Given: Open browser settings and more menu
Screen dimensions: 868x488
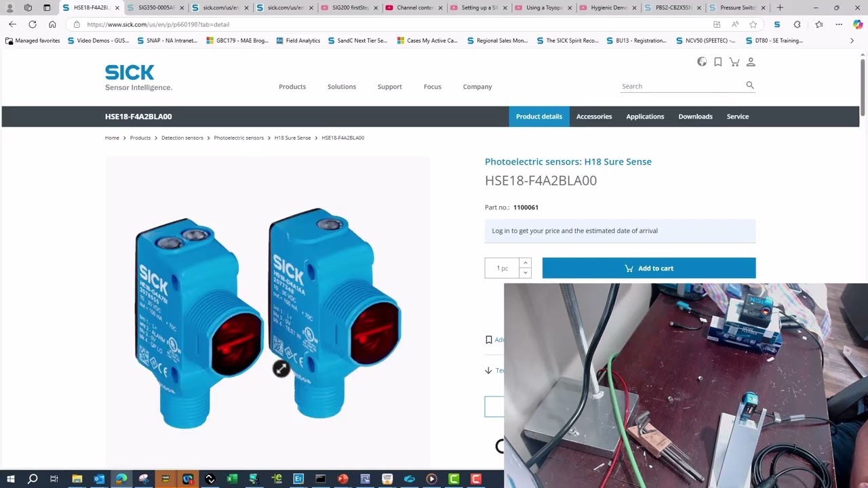Looking at the screenshot, I should (839, 24).
